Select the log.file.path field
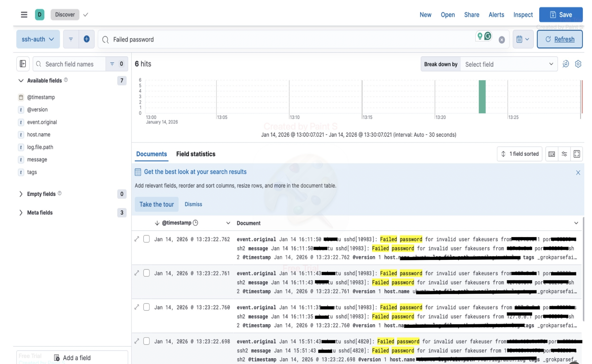Screen dimensions: 592x364 (x=40, y=147)
